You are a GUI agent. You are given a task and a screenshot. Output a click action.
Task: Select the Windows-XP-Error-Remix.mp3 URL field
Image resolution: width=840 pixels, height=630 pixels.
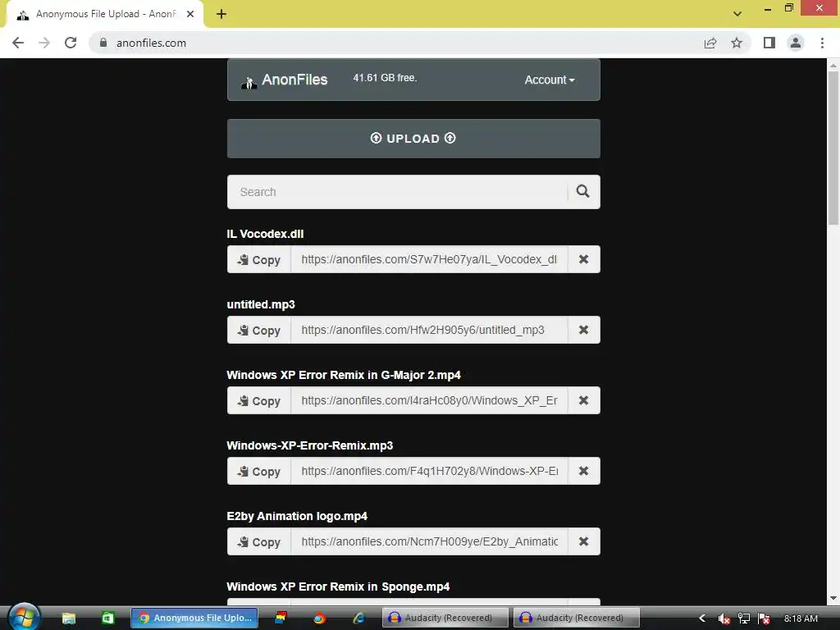point(429,472)
